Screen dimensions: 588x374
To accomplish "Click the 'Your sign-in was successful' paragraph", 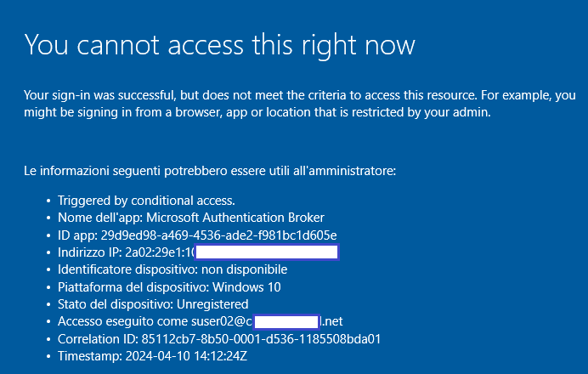I will click(x=300, y=104).
